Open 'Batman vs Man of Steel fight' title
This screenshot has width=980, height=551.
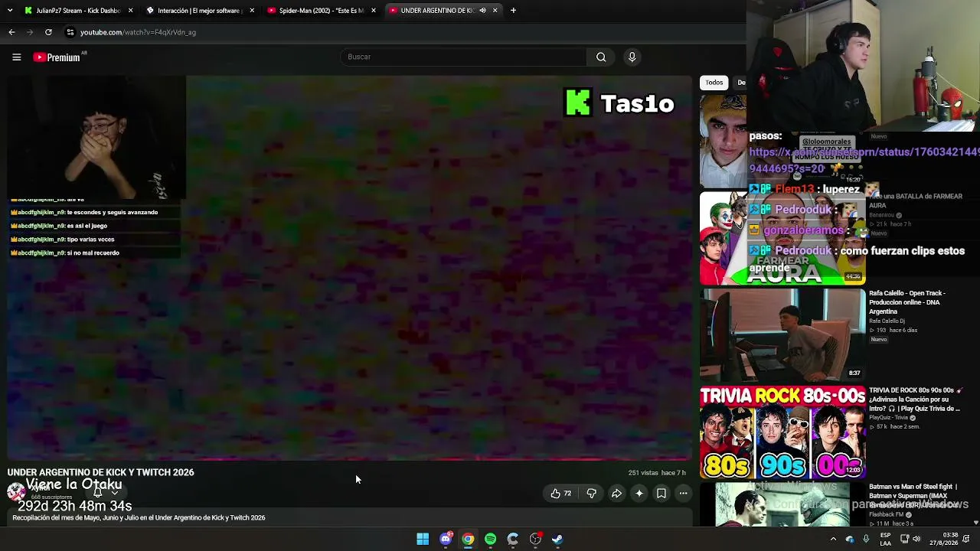(x=913, y=496)
